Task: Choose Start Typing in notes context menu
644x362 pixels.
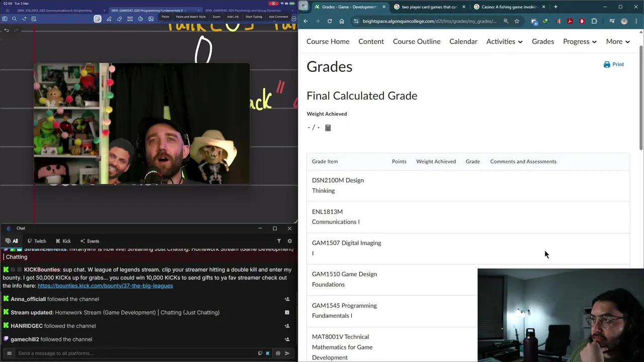Action: click(x=254, y=17)
